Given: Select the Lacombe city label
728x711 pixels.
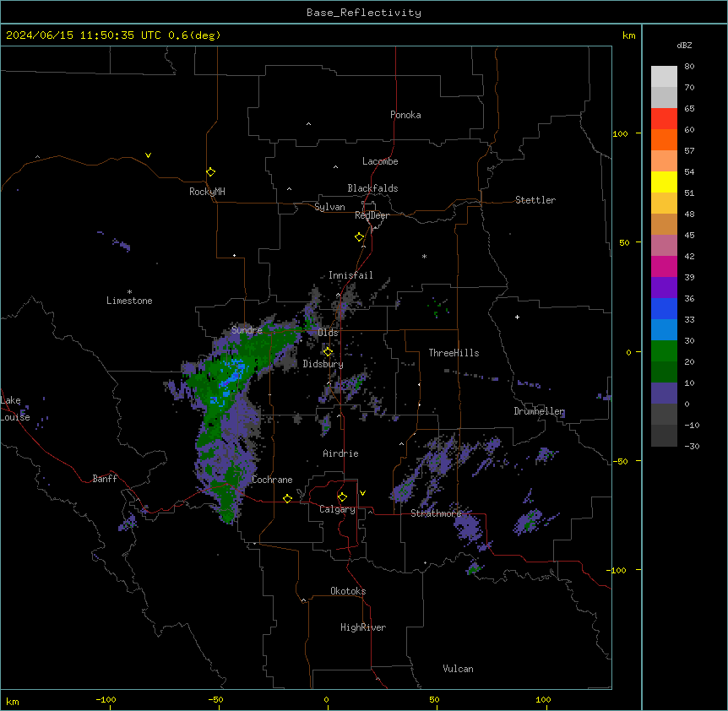Looking at the screenshot, I should click(x=380, y=161).
